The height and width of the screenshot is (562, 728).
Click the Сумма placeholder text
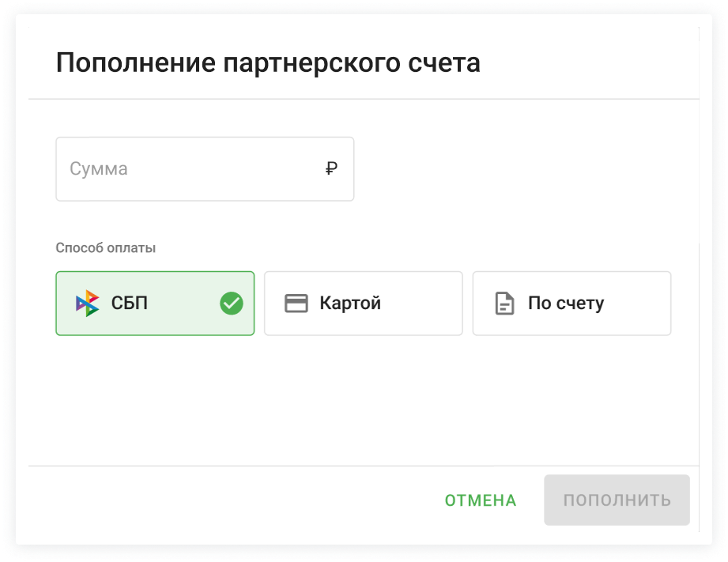pos(99,169)
